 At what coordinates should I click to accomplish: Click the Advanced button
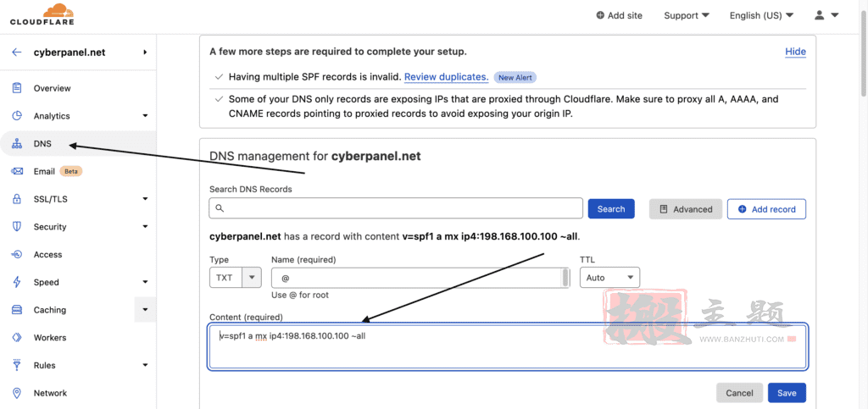click(686, 209)
